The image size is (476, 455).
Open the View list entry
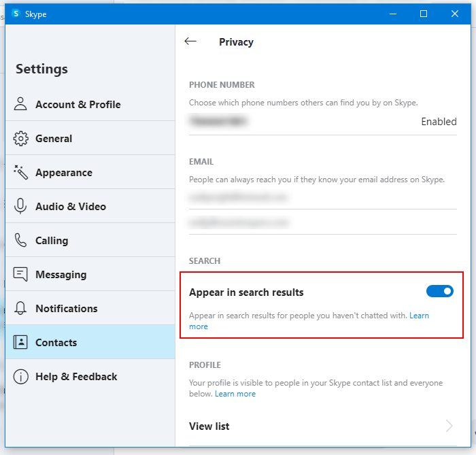coord(323,426)
